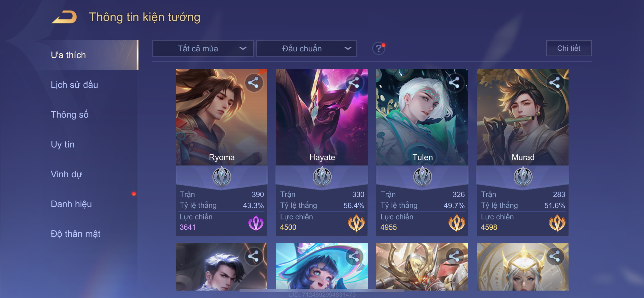
Task: Tap the golden back arrow icon
Action: click(64, 17)
